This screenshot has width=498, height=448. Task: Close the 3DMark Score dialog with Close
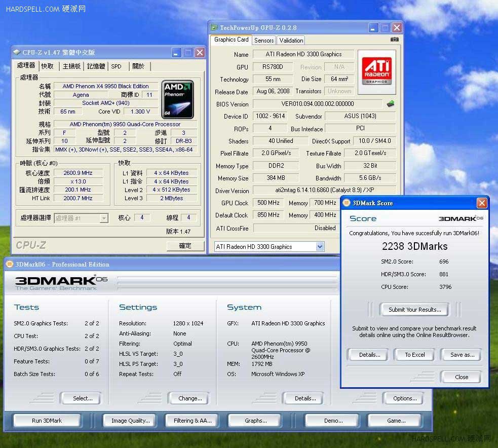[x=461, y=377]
